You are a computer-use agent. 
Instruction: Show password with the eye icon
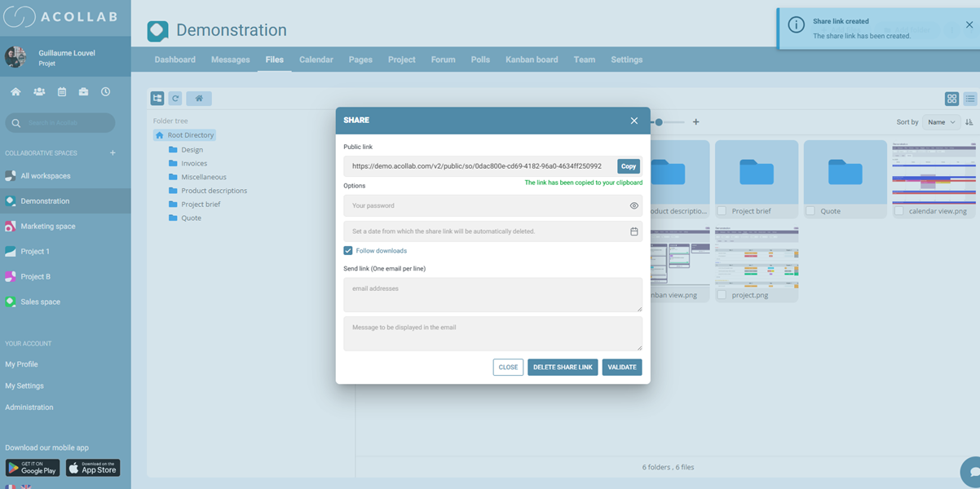point(633,206)
